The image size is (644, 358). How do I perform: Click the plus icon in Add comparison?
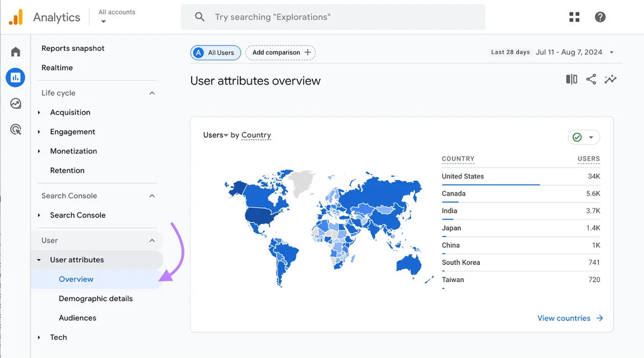[308, 53]
